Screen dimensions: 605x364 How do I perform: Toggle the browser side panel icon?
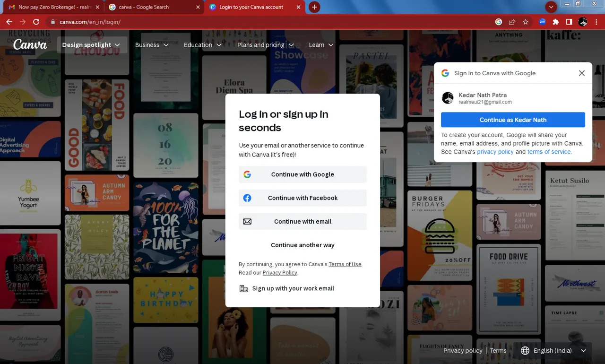pos(569,22)
